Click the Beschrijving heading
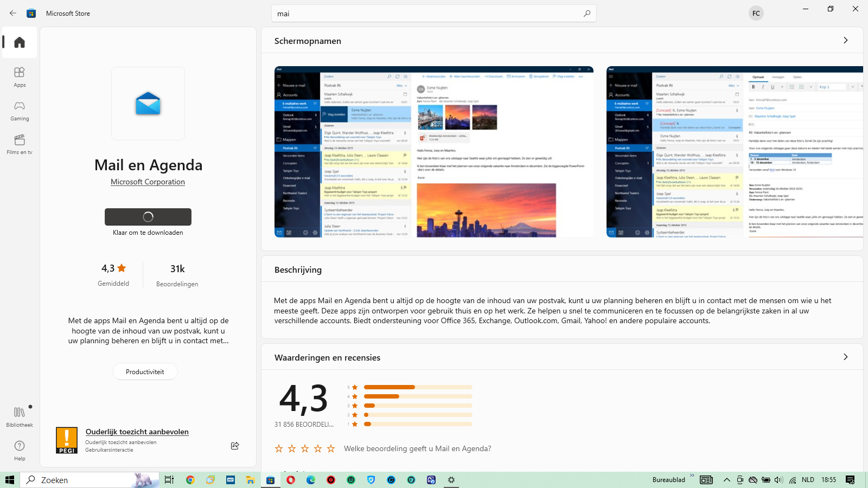Screen dimensions: 868x488 [298, 269]
